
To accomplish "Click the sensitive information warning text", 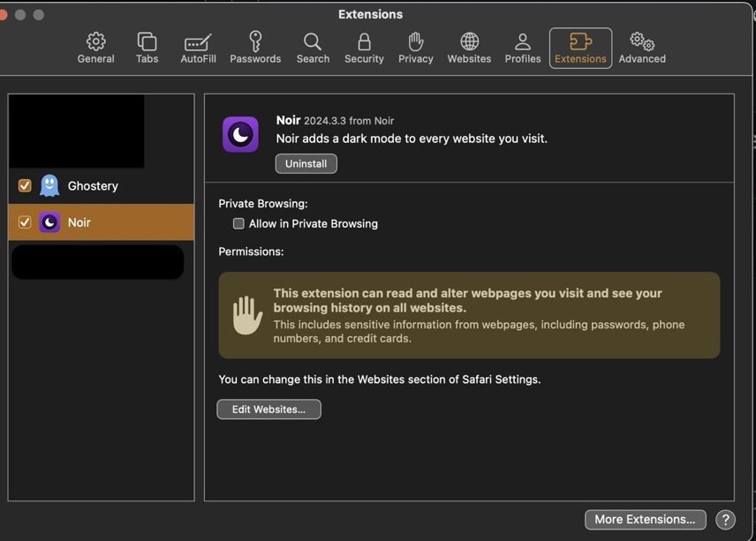I will coord(479,332).
